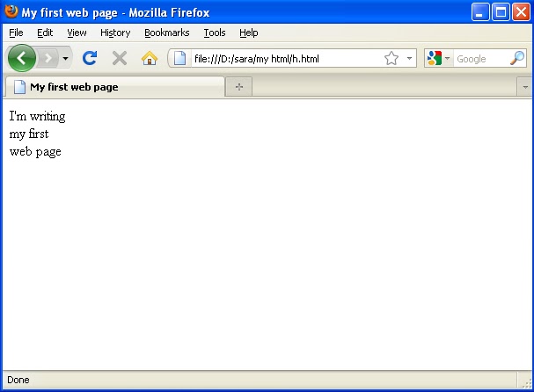Open the Edit menu
Screen dimensions: 534x392
point(45,33)
